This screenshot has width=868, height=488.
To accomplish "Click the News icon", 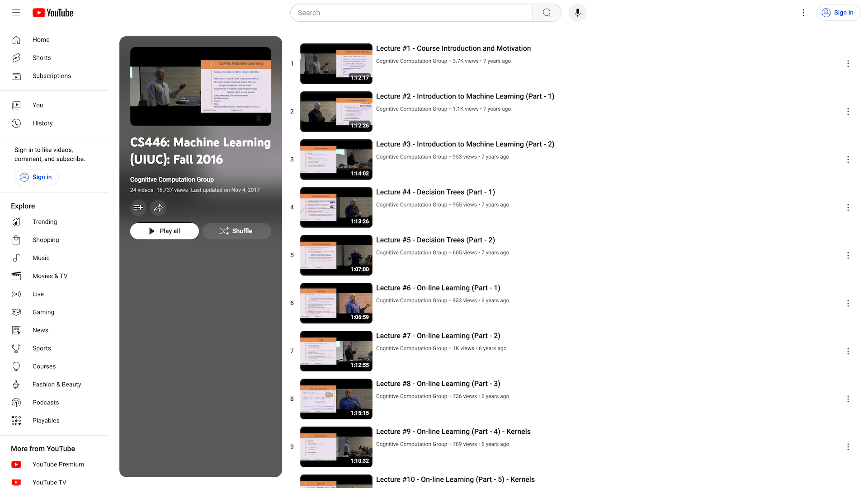I will click(x=16, y=330).
